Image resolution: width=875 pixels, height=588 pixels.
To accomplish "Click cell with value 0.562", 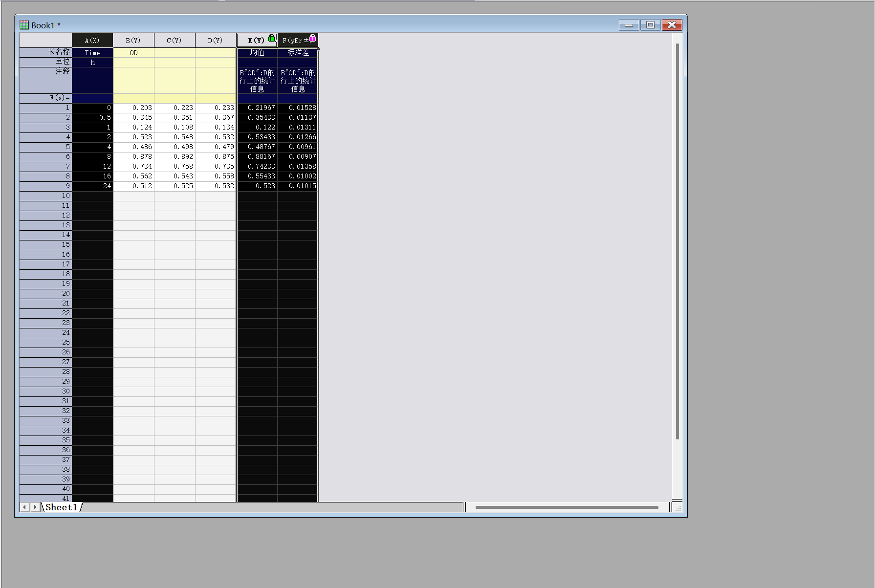I will pyautogui.click(x=133, y=176).
